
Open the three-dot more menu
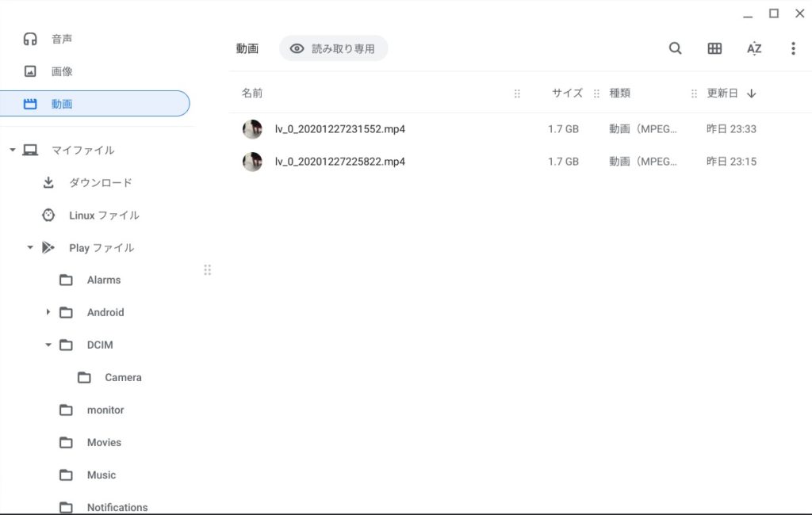pos(793,48)
